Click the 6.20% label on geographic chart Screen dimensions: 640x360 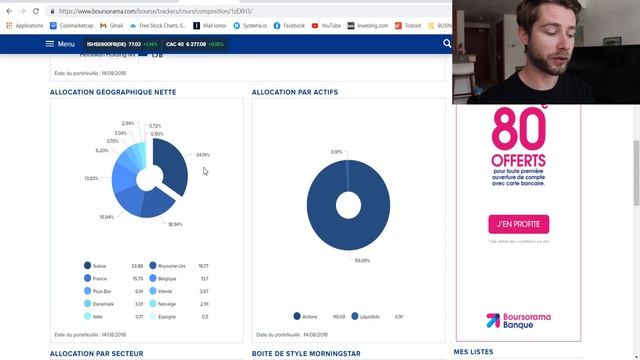tap(102, 151)
